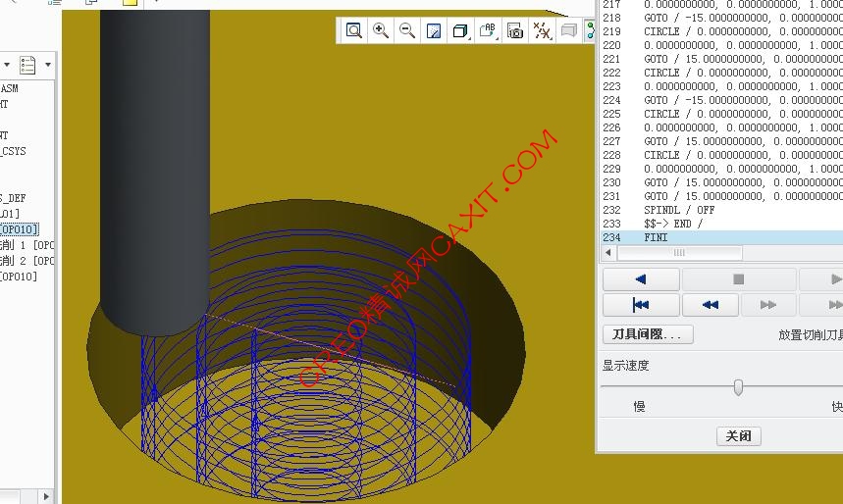This screenshot has width=843, height=504.
Task: Open the leftmost model tree dropdown arrow
Action: pyautogui.click(x=7, y=65)
